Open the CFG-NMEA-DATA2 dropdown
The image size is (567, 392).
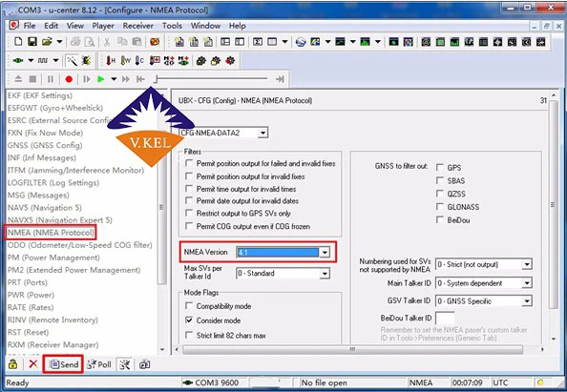pyautogui.click(x=262, y=133)
